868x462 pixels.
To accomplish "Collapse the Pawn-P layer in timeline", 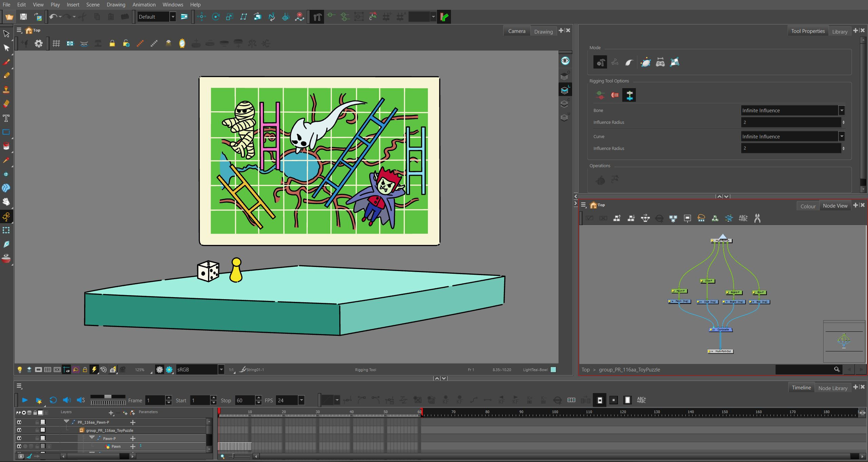I will 92,438.
